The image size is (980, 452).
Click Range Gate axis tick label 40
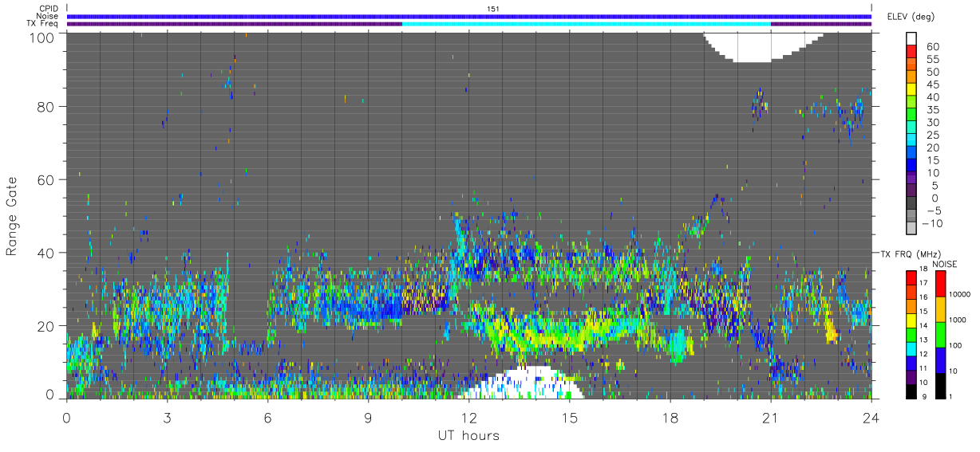[47, 253]
